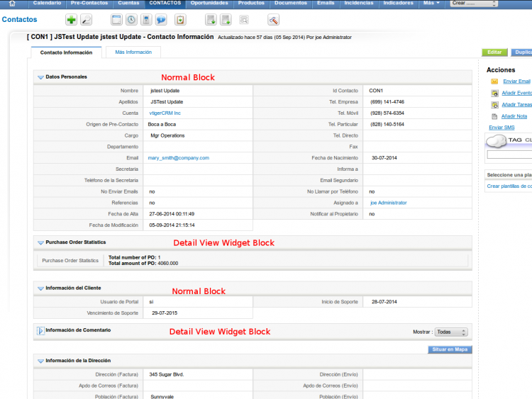Click the import contacts icon
532x399 pixels.
coord(211,20)
